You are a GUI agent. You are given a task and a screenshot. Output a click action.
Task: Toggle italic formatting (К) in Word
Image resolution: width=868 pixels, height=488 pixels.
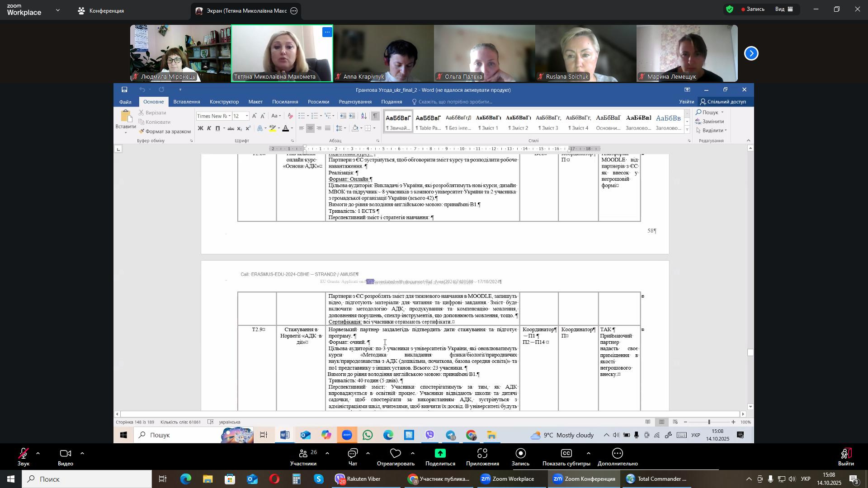[x=209, y=129]
